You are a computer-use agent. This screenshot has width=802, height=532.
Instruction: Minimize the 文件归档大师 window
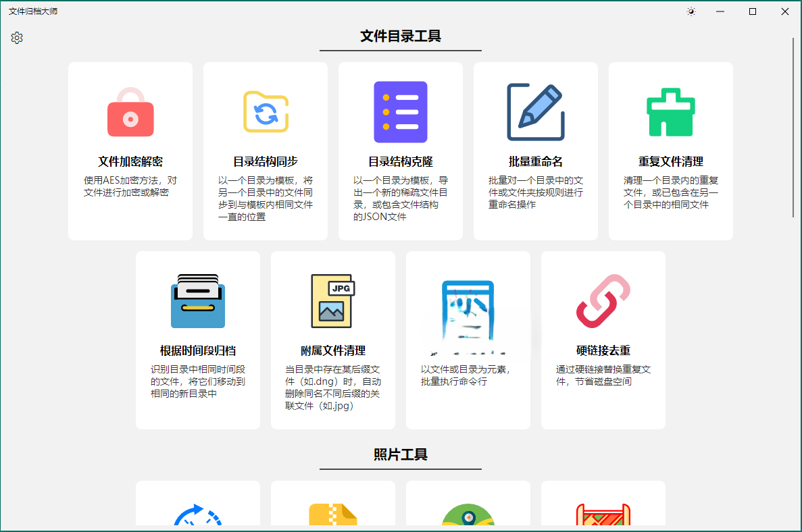(720, 11)
